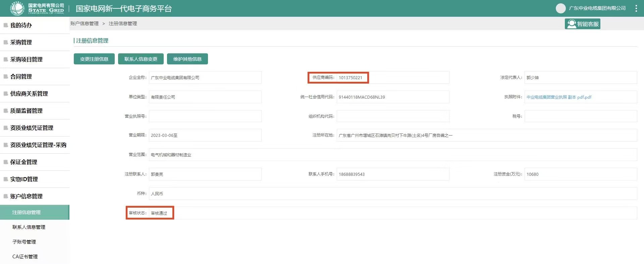Image resolution: width=644 pixels, height=264 pixels.
Task: Click the 法定代表人 input field
Action: 581,77
